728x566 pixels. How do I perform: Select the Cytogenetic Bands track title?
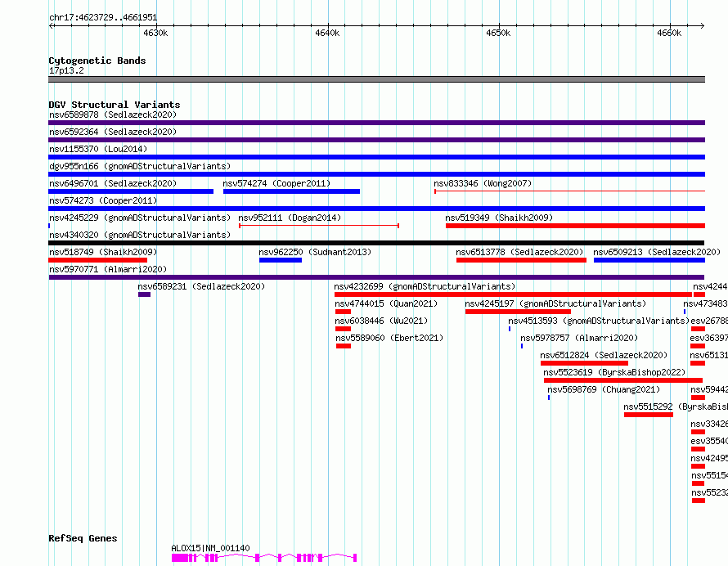coord(97,61)
